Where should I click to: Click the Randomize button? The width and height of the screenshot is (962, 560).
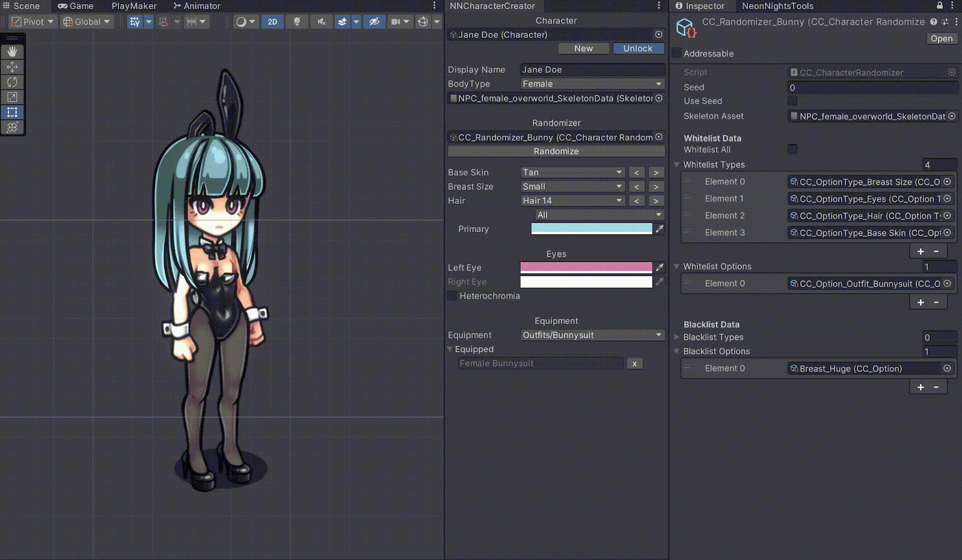(x=556, y=151)
